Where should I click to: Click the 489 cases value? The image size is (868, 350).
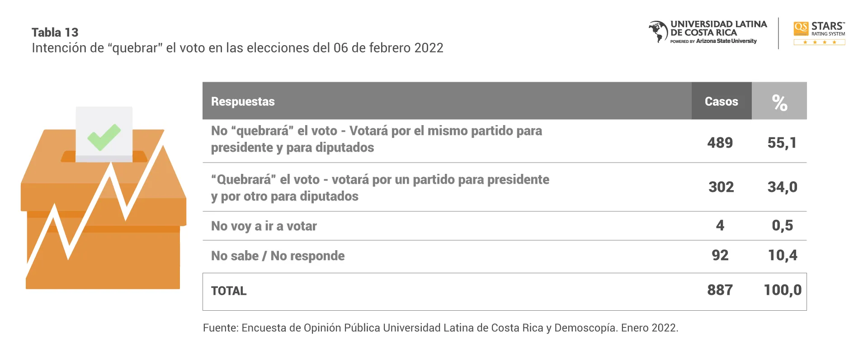pyautogui.click(x=720, y=143)
